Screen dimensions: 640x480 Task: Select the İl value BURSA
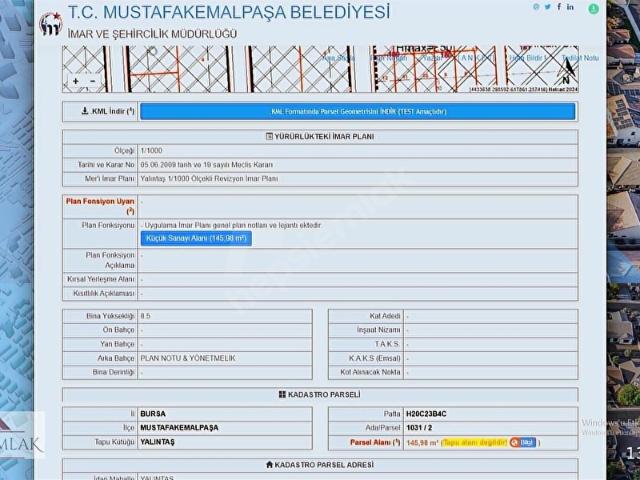click(153, 414)
